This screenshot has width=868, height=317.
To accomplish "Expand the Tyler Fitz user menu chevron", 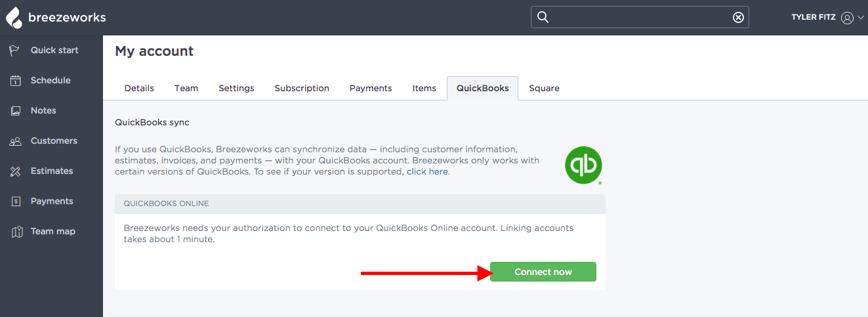I will pyautogui.click(x=861, y=18).
